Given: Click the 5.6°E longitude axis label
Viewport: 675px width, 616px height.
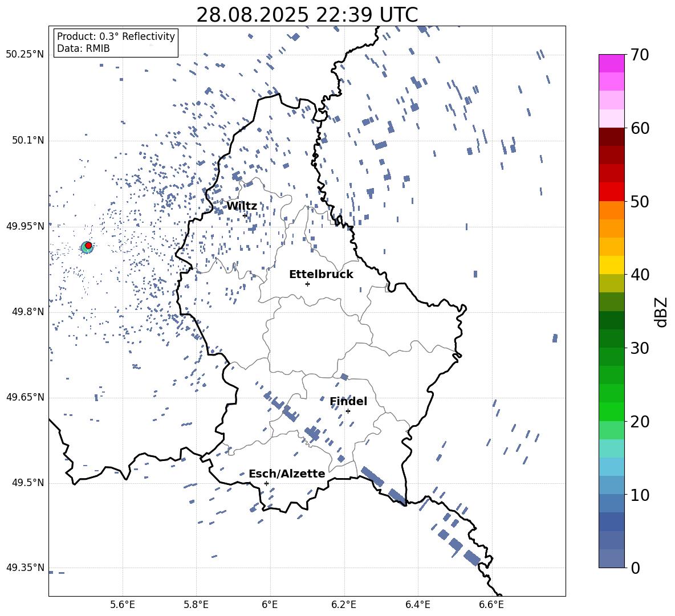Looking at the screenshot, I should click(123, 605).
